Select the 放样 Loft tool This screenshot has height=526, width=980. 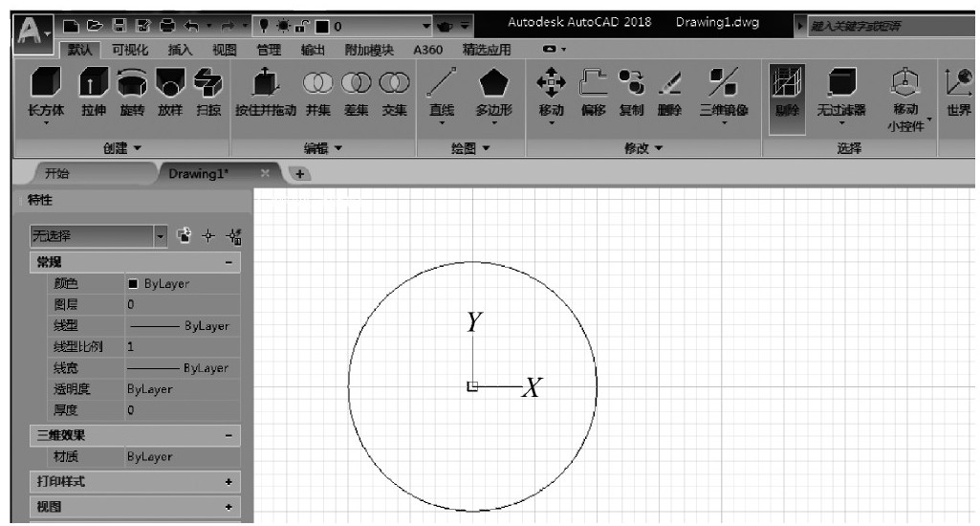pos(170,93)
